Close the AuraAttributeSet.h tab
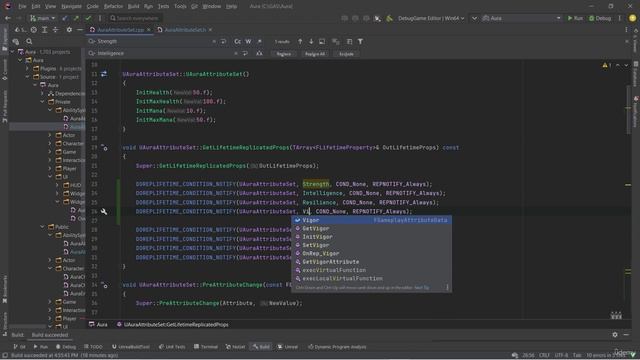Screen dimensions: 640x360 pos(210,30)
